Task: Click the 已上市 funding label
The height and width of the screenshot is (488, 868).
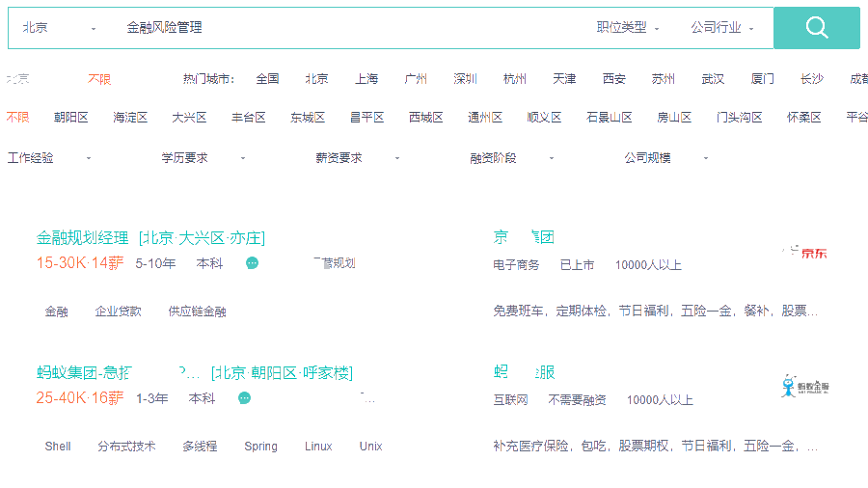Action: click(577, 265)
